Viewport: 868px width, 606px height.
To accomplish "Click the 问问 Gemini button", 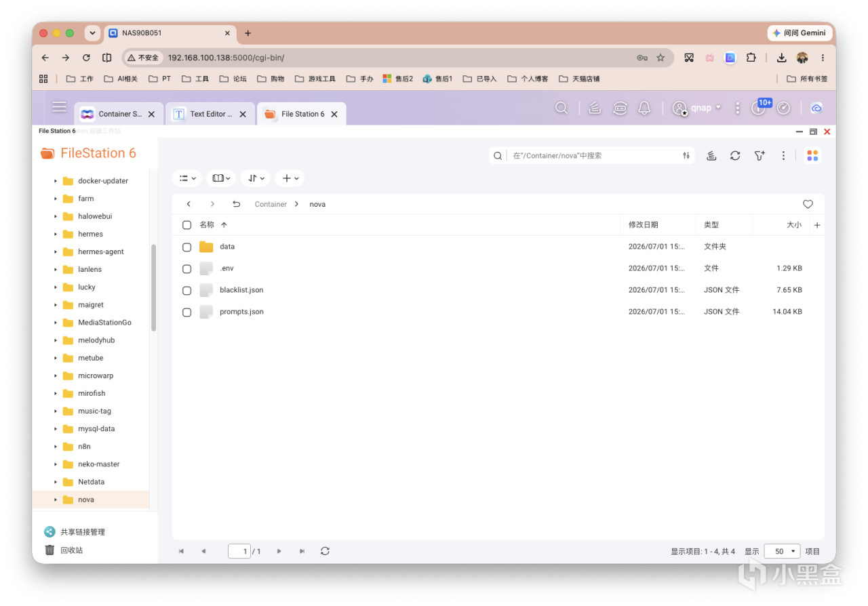I will [x=800, y=33].
